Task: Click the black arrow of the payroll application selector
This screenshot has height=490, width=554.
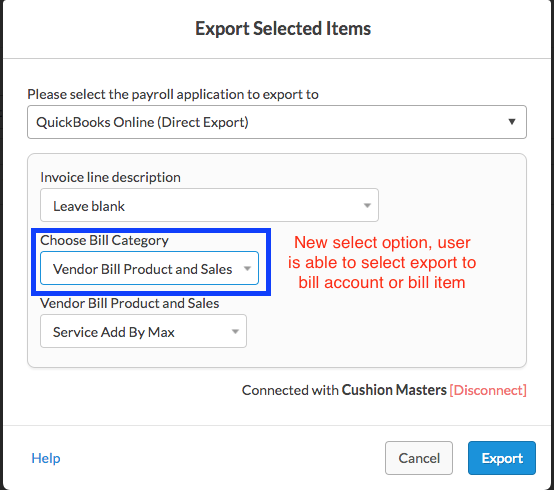Action: click(x=511, y=122)
